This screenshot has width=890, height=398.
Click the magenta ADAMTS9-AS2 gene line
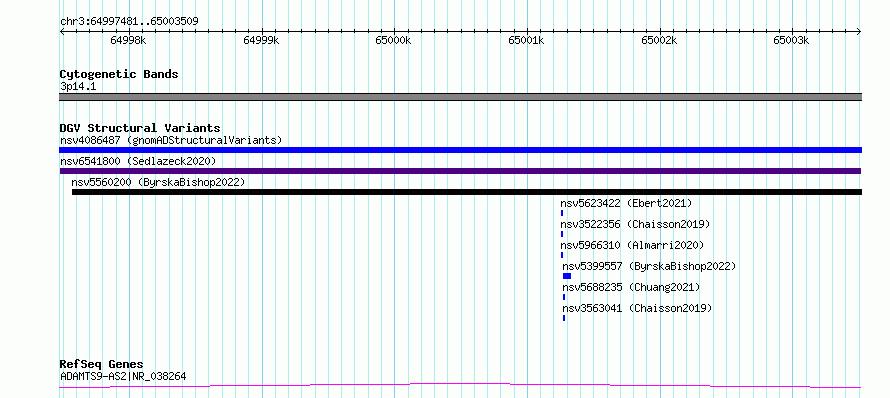tap(460, 386)
